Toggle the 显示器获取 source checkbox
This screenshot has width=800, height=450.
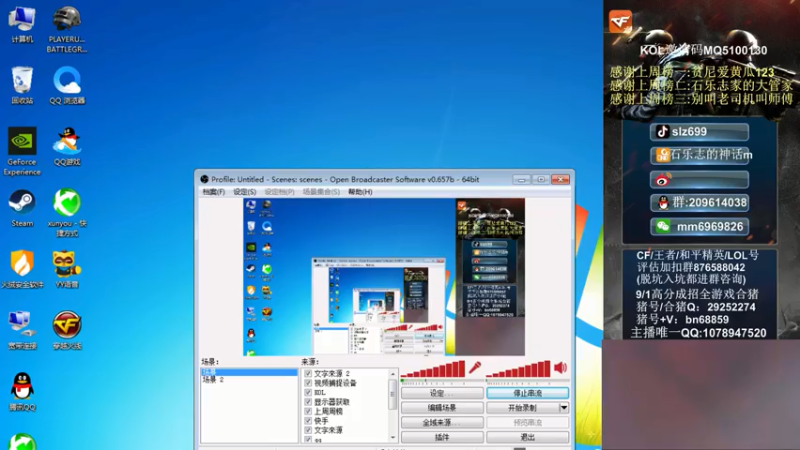coord(308,402)
